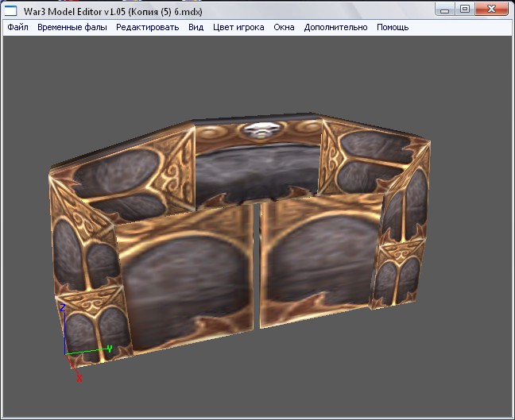
Task: Open the Файл menu
Action: (x=17, y=27)
